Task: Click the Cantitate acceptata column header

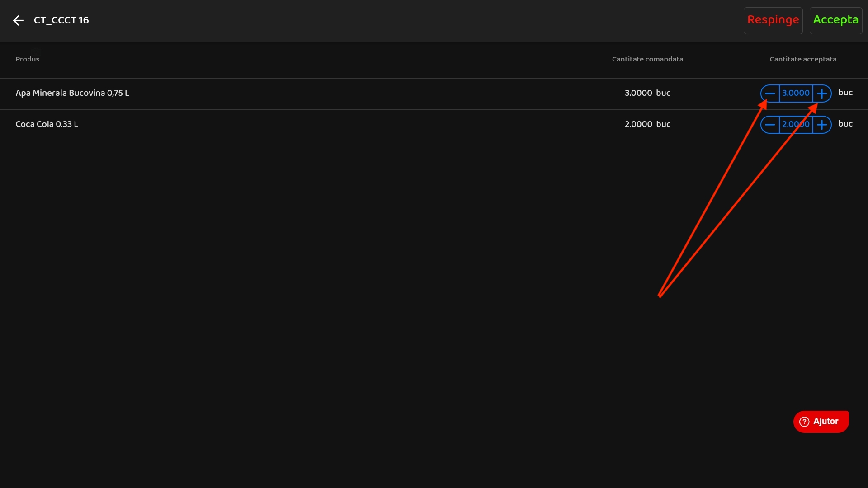Action: [803, 59]
